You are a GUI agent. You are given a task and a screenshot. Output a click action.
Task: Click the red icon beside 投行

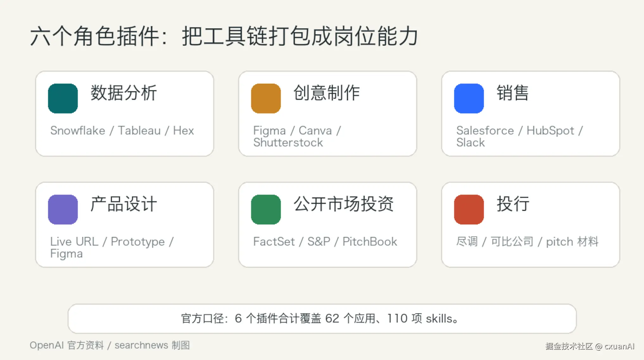coord(469,209)
